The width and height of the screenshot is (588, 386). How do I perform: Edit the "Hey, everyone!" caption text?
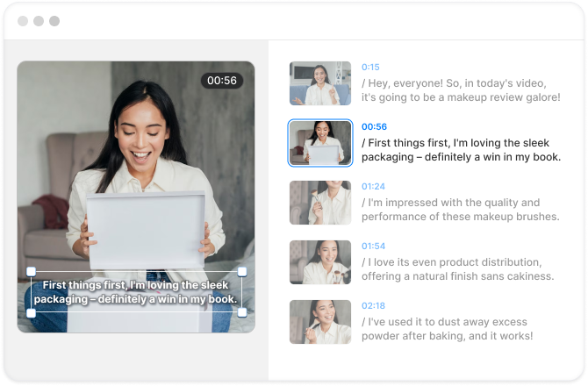point(461,89)
